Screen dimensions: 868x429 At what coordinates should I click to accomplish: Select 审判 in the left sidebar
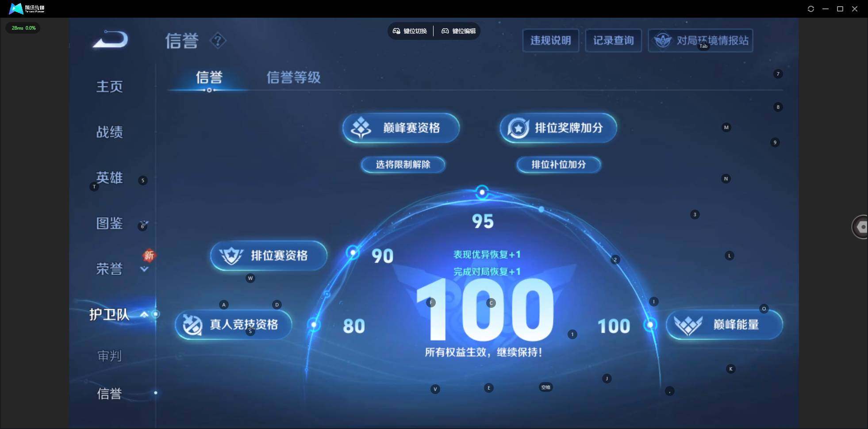pyautogui.click(x=109, y=356)
